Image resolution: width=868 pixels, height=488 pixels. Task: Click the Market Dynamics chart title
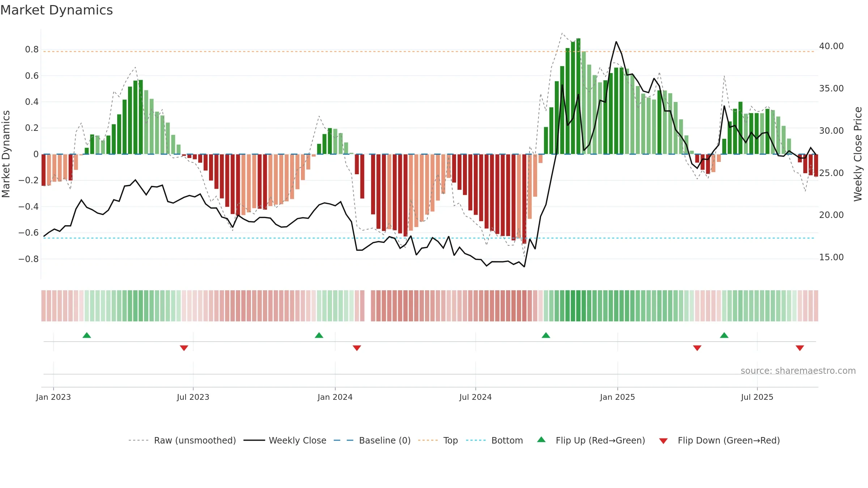(x=57, y=10)
